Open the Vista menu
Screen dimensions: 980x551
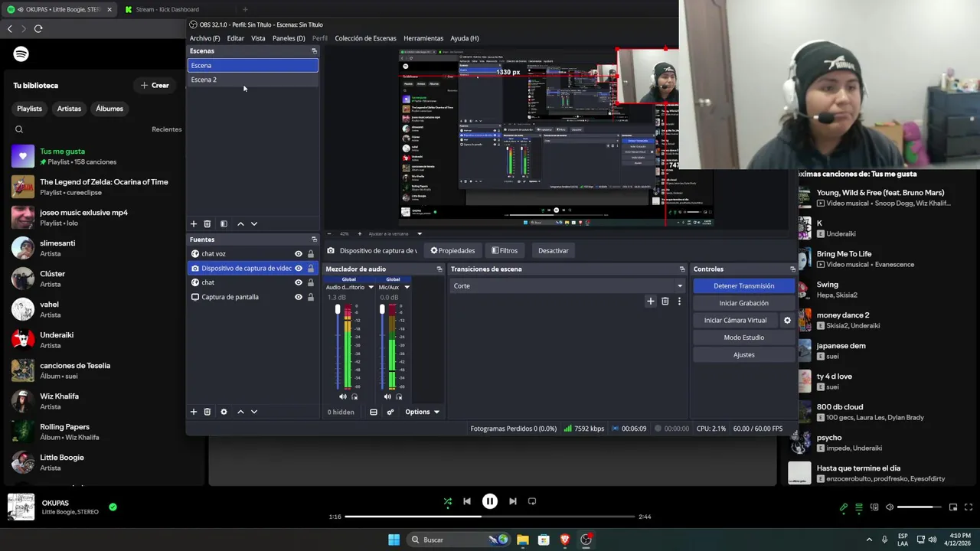pos(258,38)
